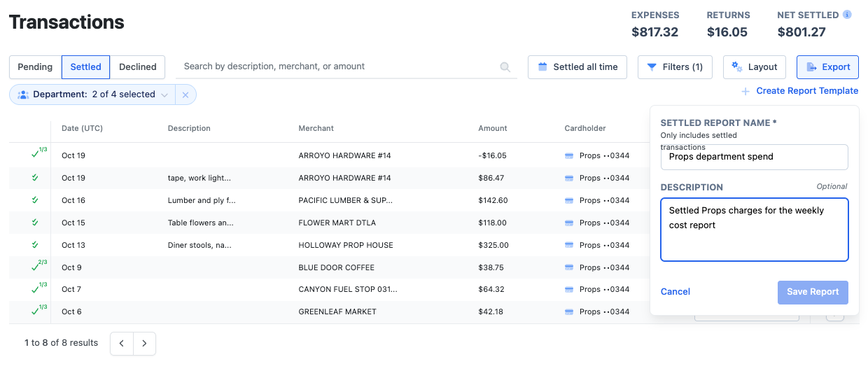The height and width of the screenshot is (392, 868).
Task: Click the $325.00 amount cell
Action: click(x=493, y=245)
